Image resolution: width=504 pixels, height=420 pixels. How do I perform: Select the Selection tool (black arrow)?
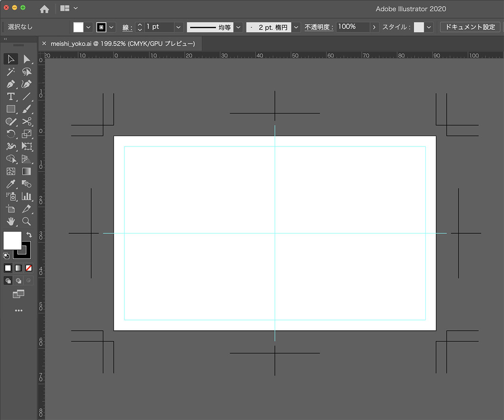tap(11, 59)
